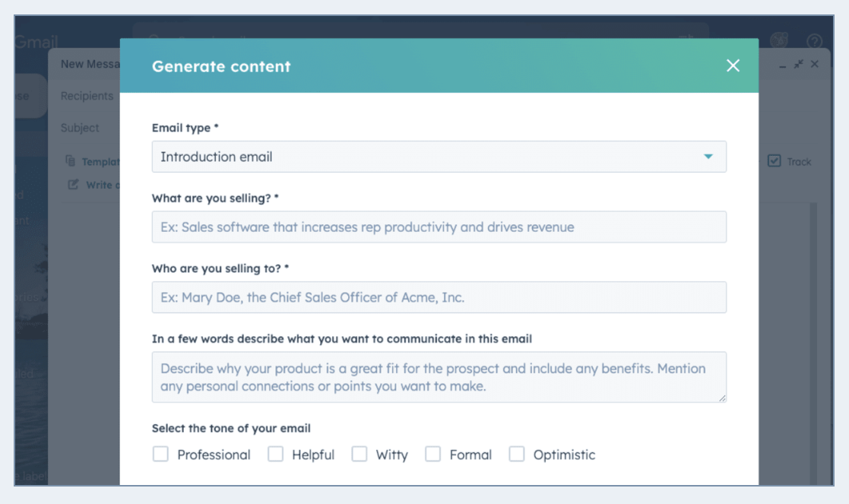The image size is (849, 504).
Task: Click the Recipients field in New Message
Action: [x=87, y=97]
